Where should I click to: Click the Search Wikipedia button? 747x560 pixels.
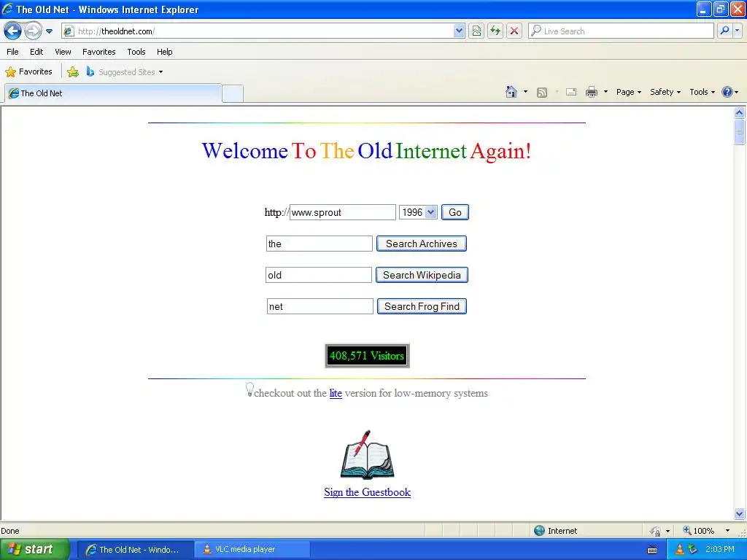422,275
